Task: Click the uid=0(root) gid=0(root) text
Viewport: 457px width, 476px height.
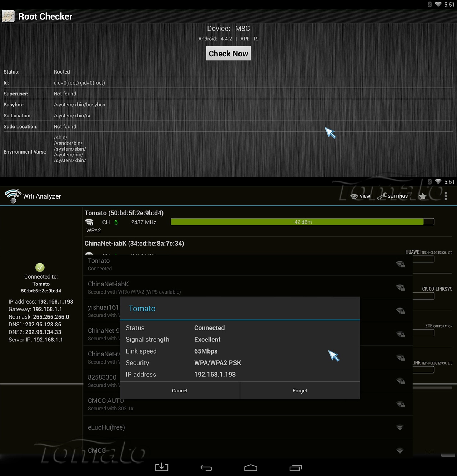Action: pyautogui.click(x=79, y=83)
